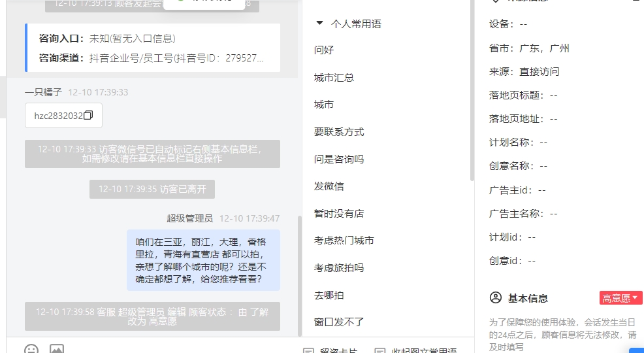This screenshot has height=353, width=644.
Task: Click the quick phrases panel scrollbar
Action: pyautogui.click(x=472, y=90)
